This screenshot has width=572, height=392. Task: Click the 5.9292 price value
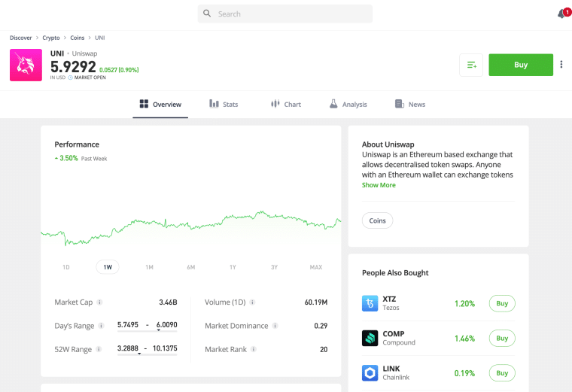73,67
